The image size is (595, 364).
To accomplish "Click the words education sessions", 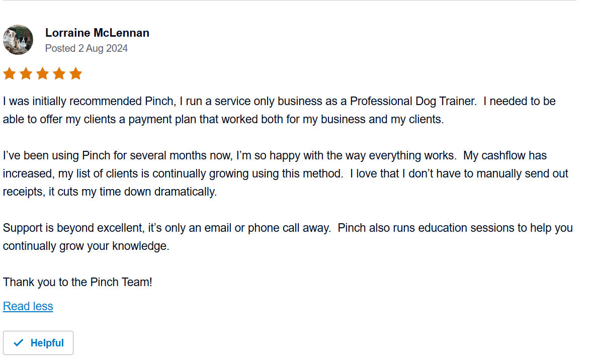I will [x=473, y=228].
